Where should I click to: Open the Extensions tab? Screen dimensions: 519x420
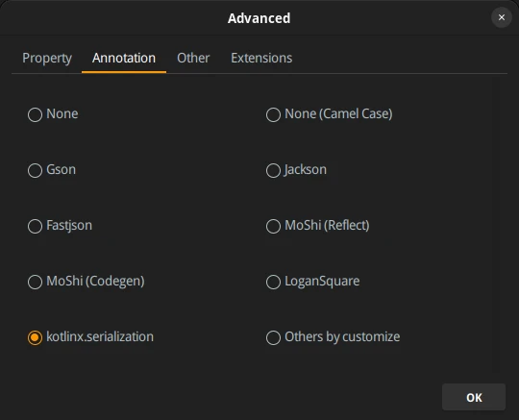pos(261,59)
